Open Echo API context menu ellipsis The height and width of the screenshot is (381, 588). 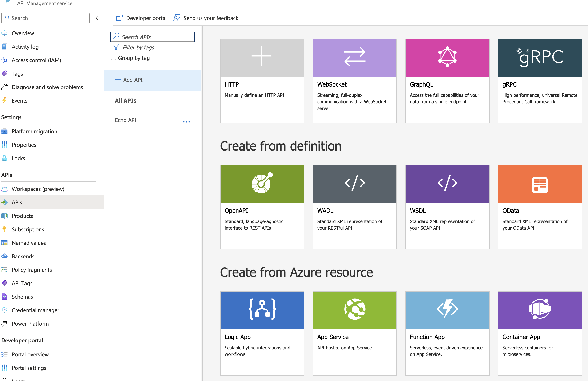tap(186, 122)
